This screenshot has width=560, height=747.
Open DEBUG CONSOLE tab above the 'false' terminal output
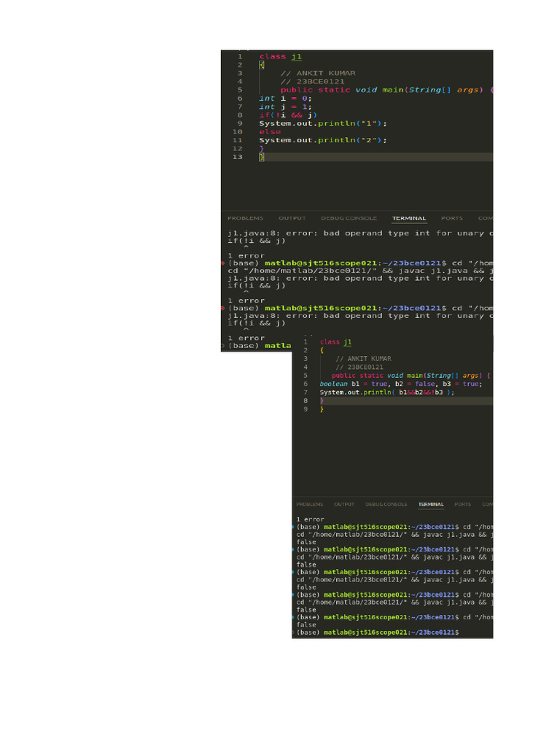(x=386, y=504)
